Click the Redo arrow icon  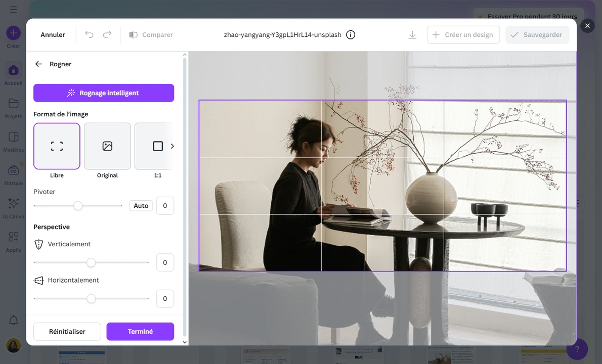107,34
